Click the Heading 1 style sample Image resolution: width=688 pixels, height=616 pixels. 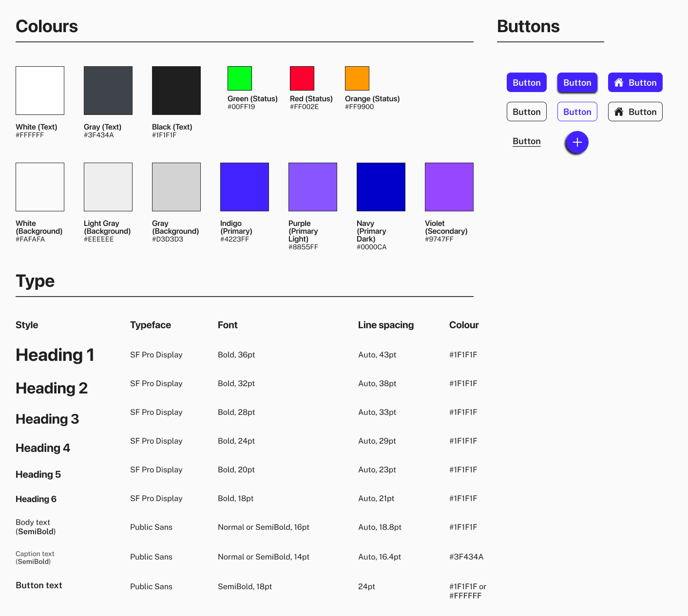point(55,355)
